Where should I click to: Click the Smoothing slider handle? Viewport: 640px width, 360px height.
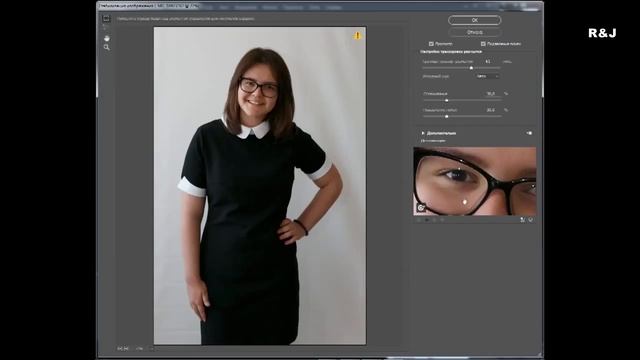pos(447,100)
